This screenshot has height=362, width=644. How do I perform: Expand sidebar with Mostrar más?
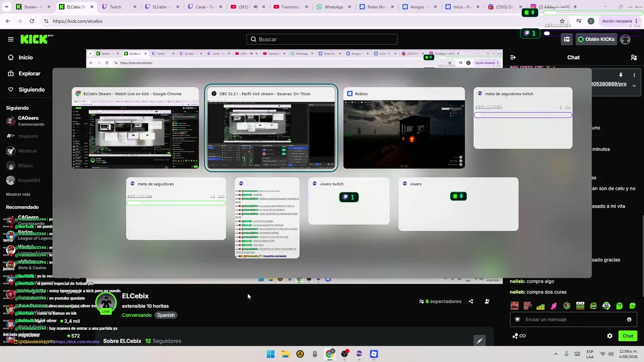point(18,194)
